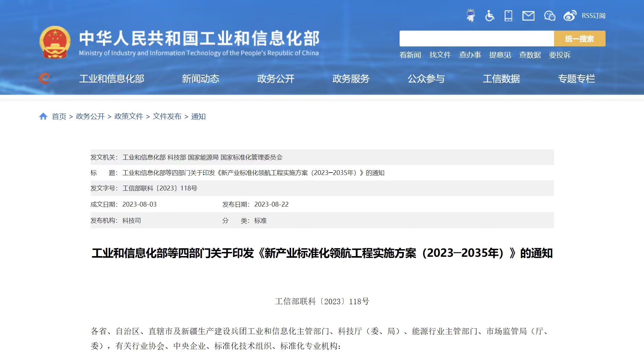The image size is (644, 363).
Task: Go to 政策文件 in the breadcrumb
Action: pyautogui.click(x=129, y=117)
